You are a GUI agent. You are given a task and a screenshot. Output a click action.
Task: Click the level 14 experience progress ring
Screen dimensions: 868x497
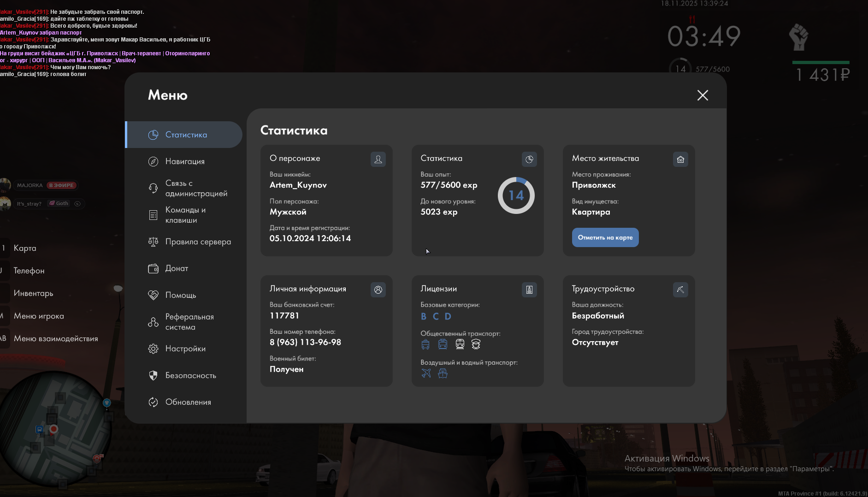point(516,195)
